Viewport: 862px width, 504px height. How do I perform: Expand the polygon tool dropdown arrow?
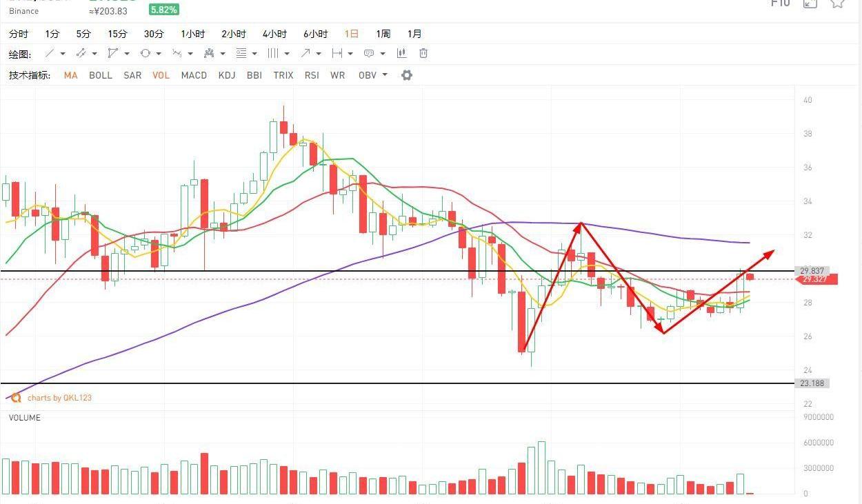tap(126, 54)
